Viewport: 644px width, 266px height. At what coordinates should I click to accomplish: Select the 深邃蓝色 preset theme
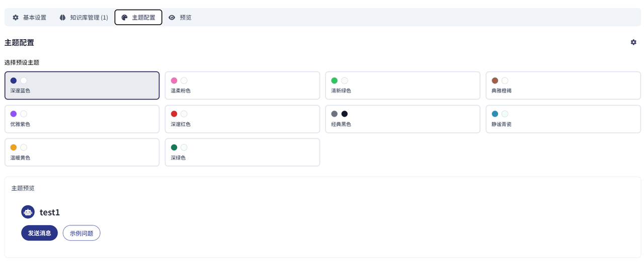82,85
